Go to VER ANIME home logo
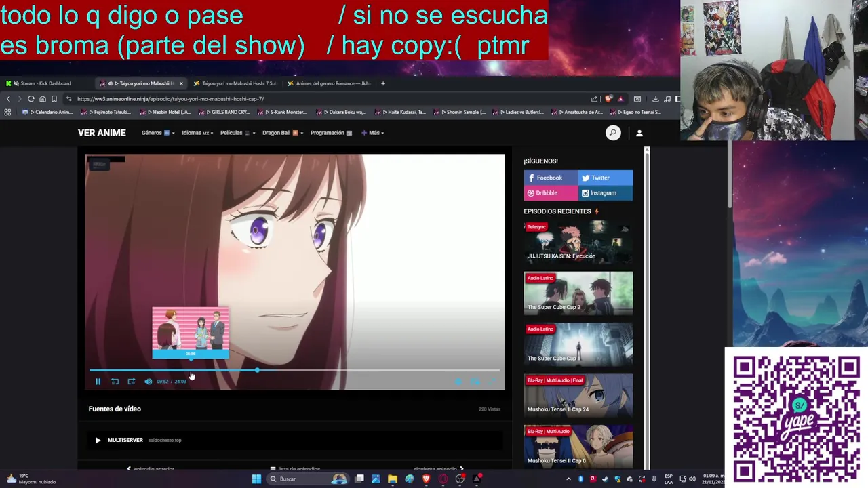 click(102, 133)
